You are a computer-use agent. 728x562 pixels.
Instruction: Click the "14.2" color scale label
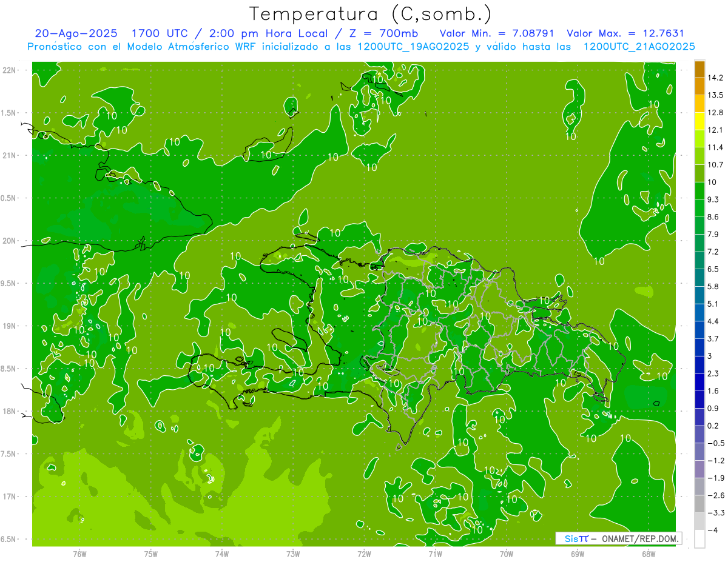pyautogui.click(x=715, y=78)
